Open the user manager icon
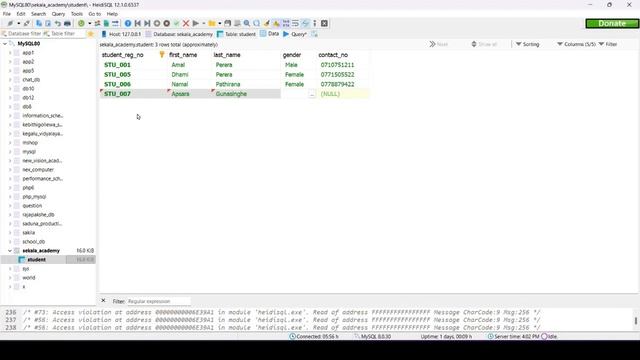 [97, 24]
